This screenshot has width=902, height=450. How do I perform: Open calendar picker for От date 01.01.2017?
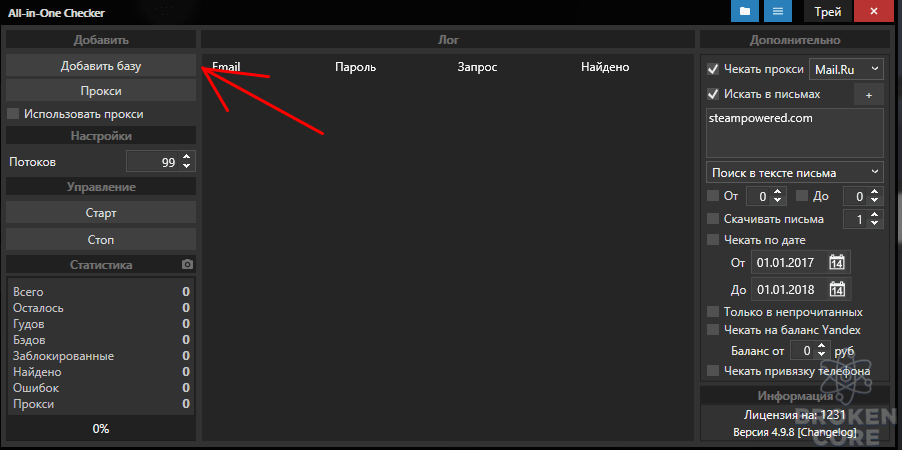pyautogui.click(x=836, y=262)
